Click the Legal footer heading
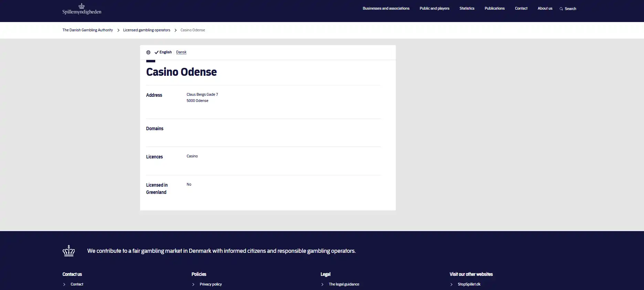Viewport: 644px width, 290px height. [x=326, y=274]
